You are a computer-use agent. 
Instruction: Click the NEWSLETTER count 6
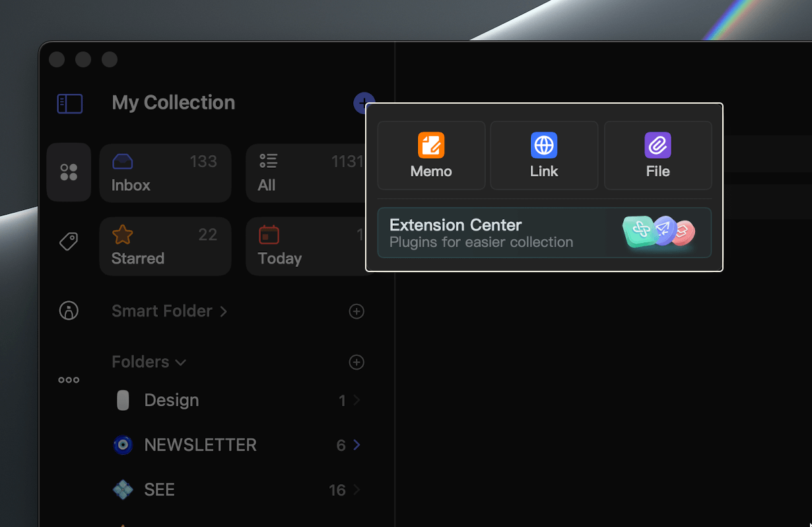click(341, 446)
